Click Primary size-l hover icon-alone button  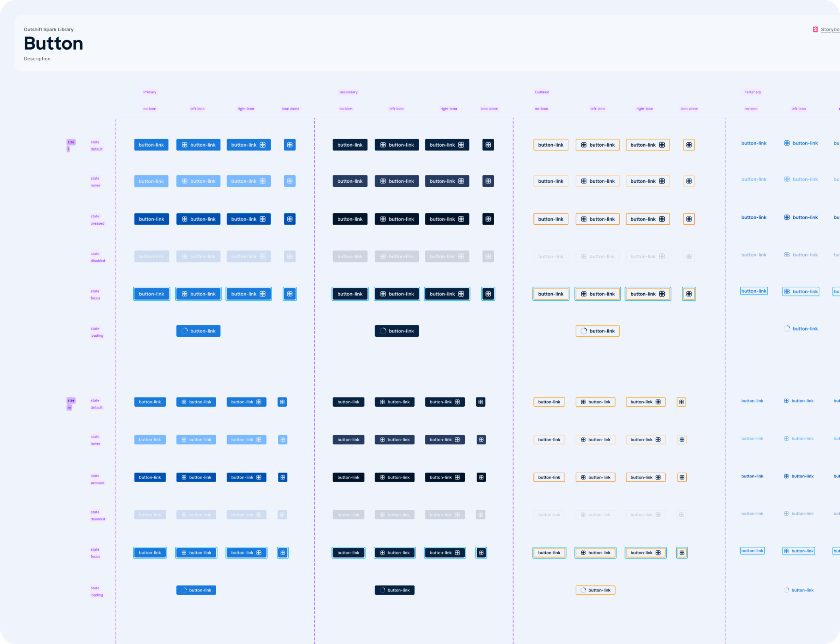(289, 181)
